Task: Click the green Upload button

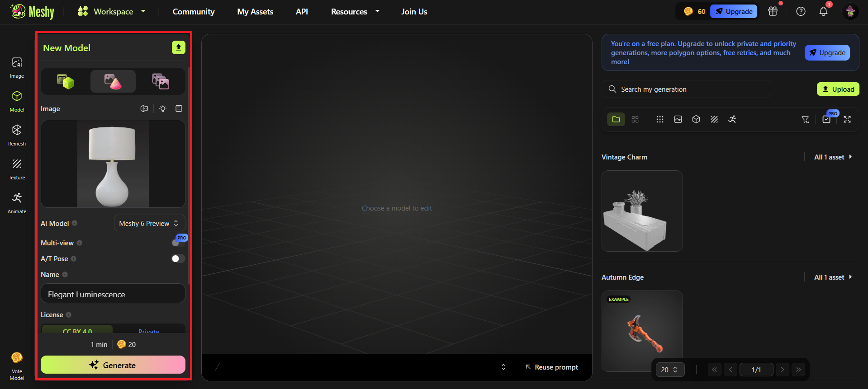Action: pos(838,89)
